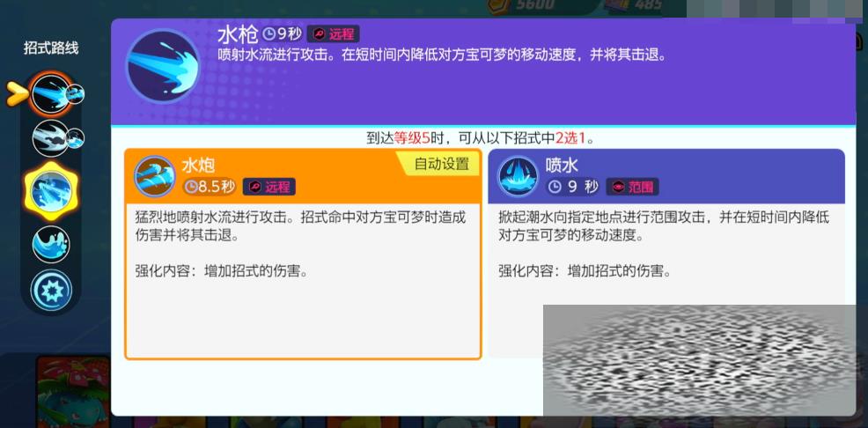Select the second move path icon with claw slash
This screenshot has height=428, width=868.
tap(51, 138)
